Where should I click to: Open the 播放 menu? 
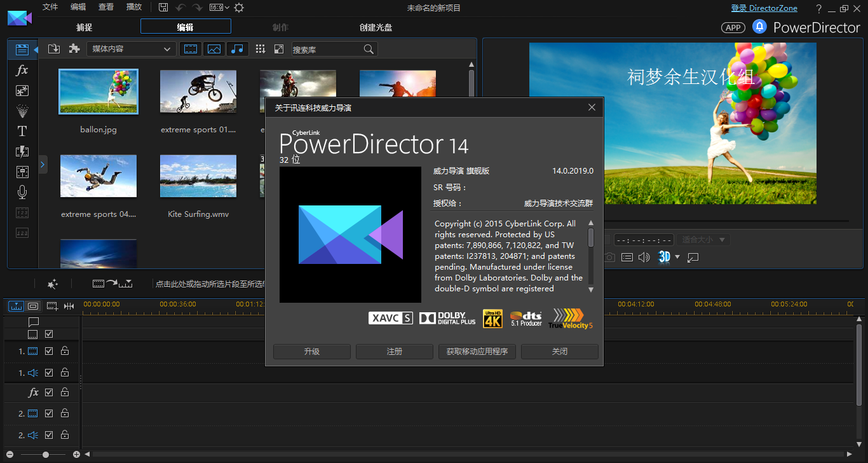tap(134, 8)
